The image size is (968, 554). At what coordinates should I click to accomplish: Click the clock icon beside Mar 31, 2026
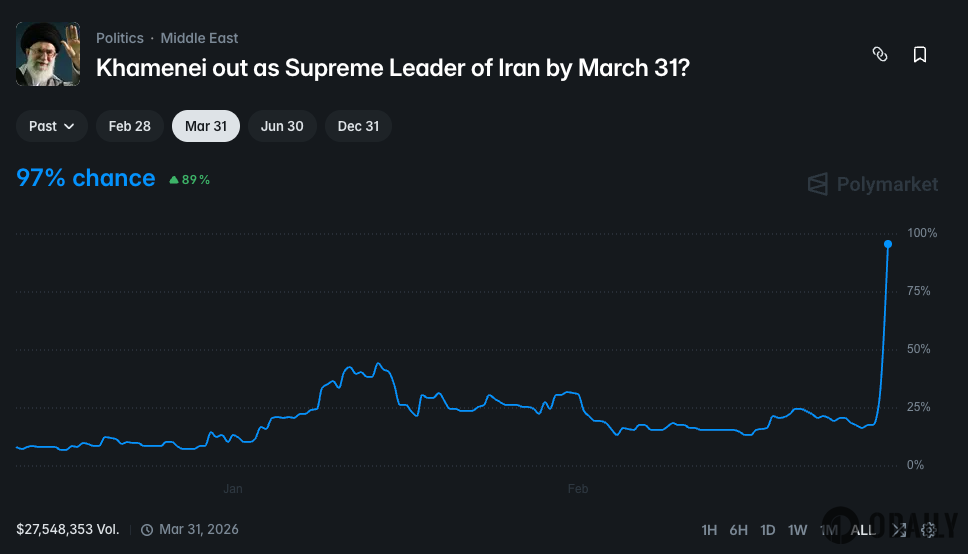click(147, 530)
